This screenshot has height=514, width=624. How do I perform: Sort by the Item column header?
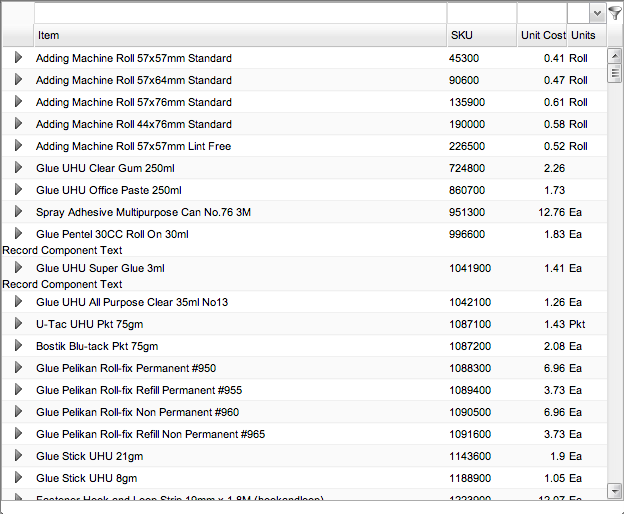point(240,35)
